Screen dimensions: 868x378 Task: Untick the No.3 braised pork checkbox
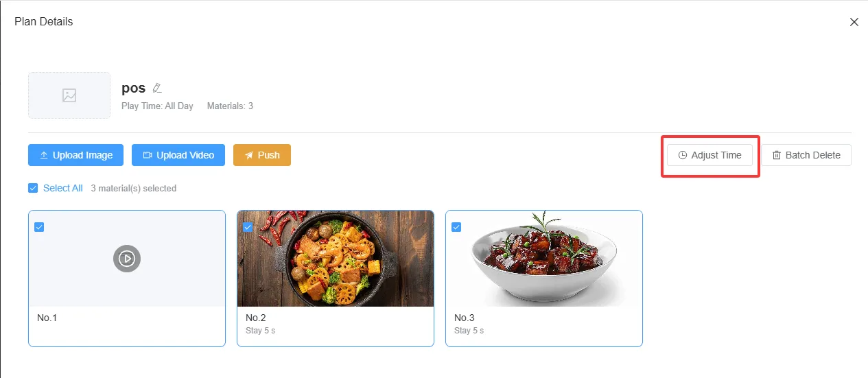(456, 227)
